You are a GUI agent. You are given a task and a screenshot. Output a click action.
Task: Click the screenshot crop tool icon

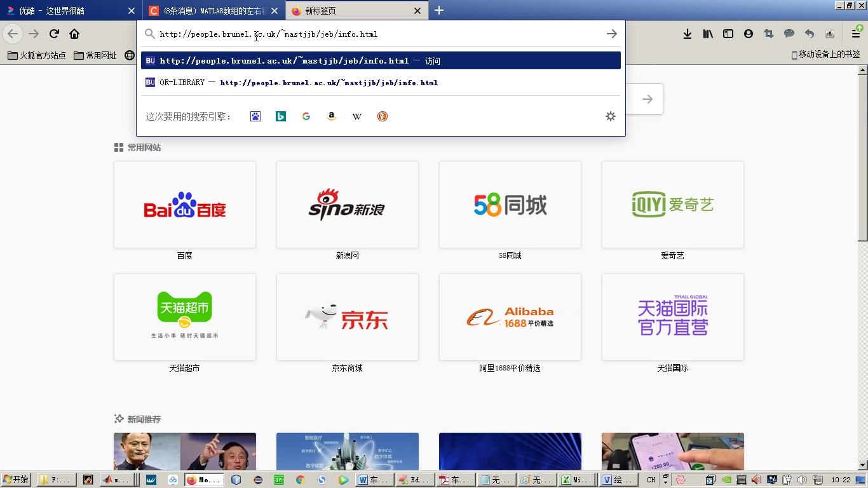coord(769,34)
